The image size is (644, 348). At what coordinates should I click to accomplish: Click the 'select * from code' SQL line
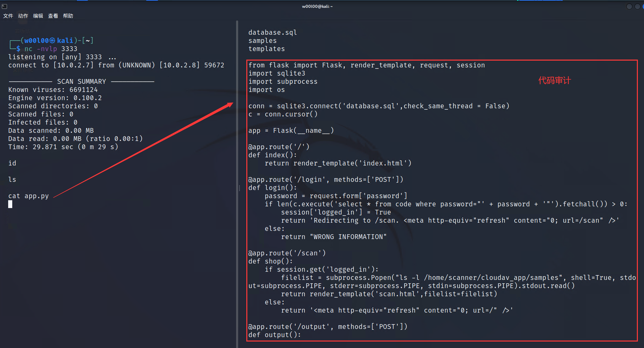[x=446, y=204]
